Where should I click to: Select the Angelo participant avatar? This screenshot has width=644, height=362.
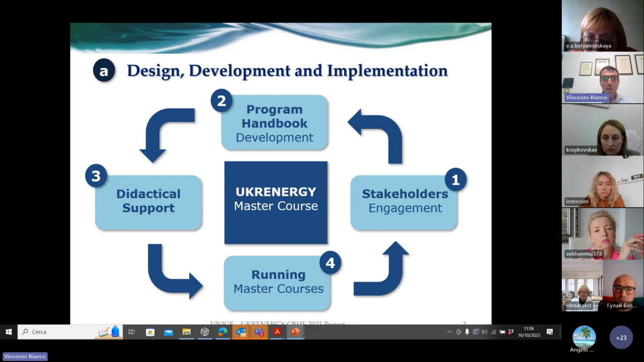click(x=584, y=338)
